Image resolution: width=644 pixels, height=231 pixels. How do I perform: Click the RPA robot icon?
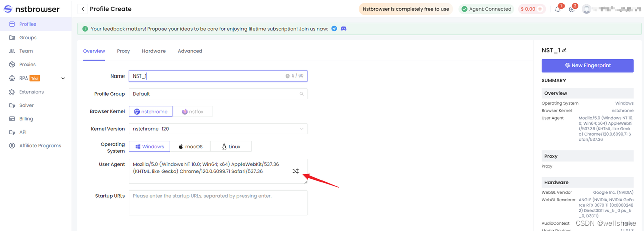(x=12, y=79)
